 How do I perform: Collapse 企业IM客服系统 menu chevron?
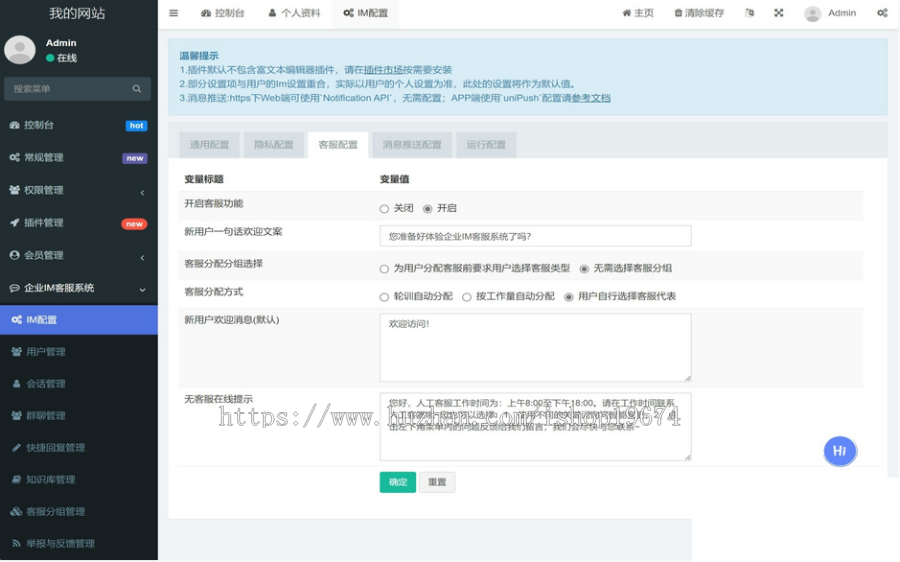point(142,289)
